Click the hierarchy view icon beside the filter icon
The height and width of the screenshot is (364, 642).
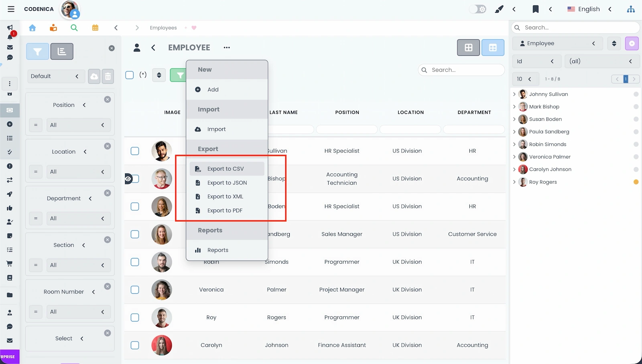click(x=62, y=51)
